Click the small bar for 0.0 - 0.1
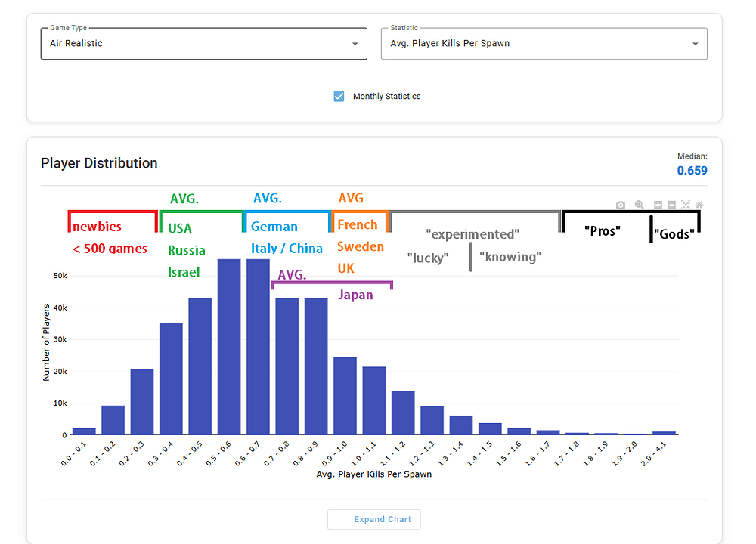Screen dimensions: 756x544 (84, 431)
